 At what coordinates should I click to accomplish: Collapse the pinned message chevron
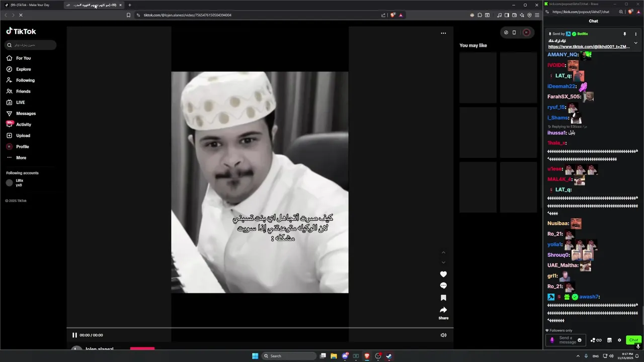tap(635, 43)
